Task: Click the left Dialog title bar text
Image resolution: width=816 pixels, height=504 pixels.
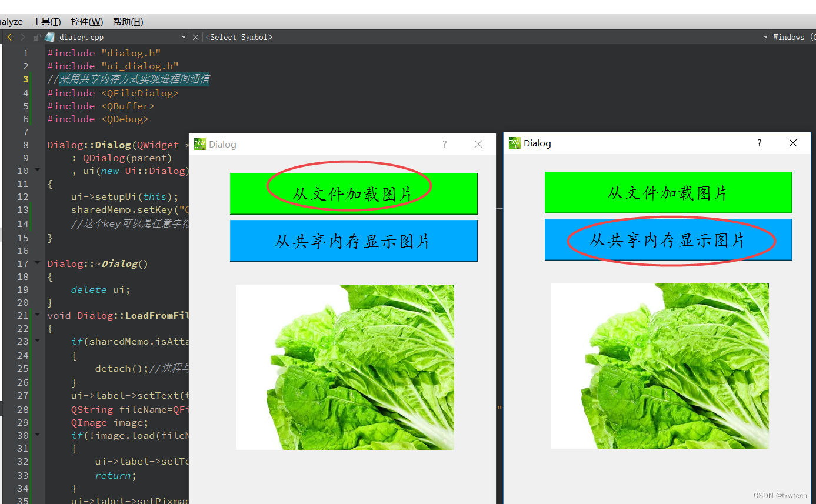Action: [x=222, y=144]
